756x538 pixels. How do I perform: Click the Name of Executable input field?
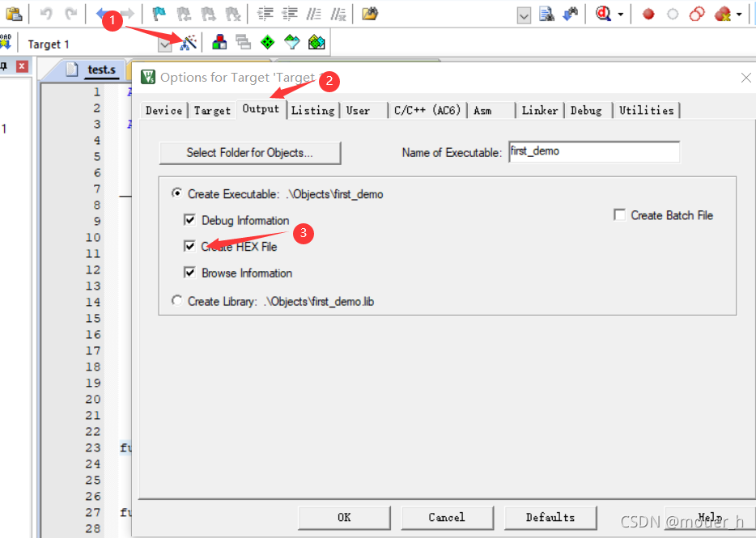[594, 151]
